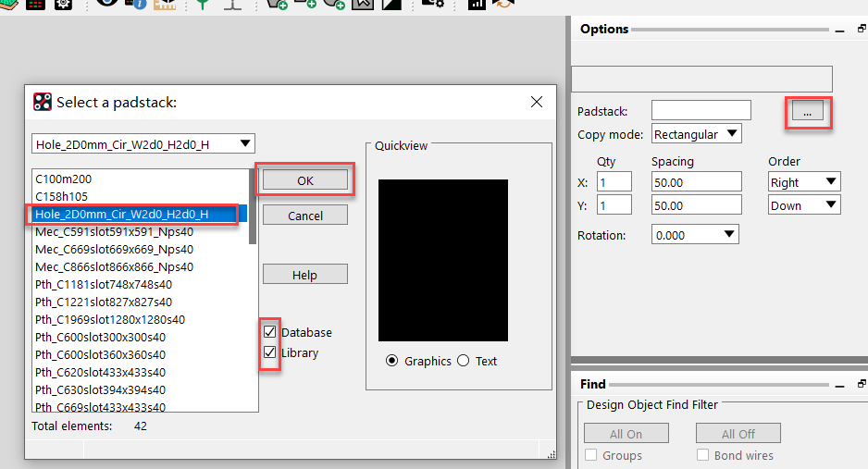Click the gear settings icon in the toolbar

click(x=63, y=5)
